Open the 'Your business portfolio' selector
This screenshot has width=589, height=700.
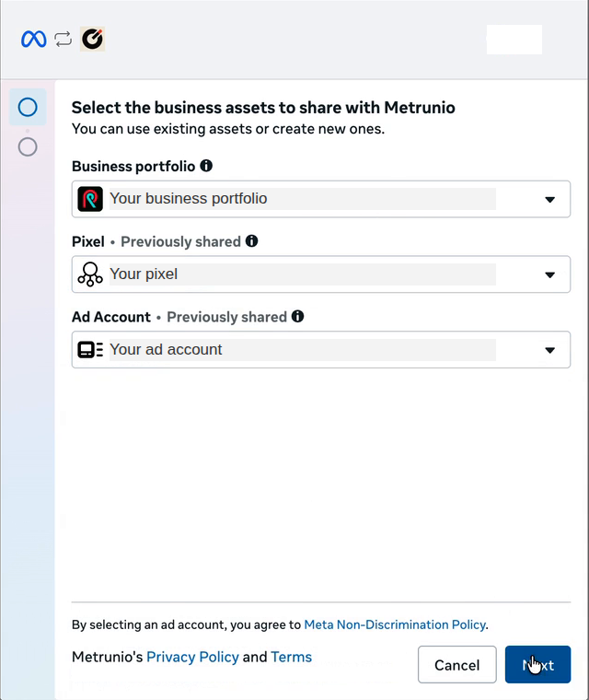tap(321, 199)
